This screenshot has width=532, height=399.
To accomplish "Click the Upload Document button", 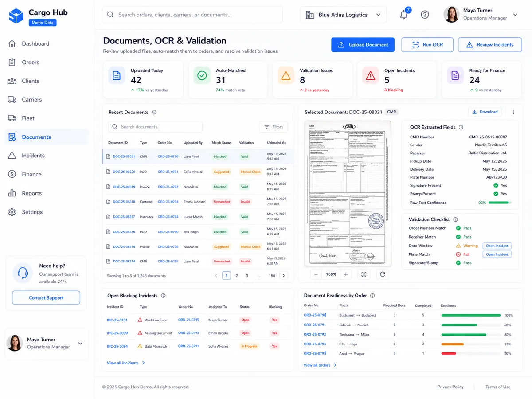I will click(363, 45).
